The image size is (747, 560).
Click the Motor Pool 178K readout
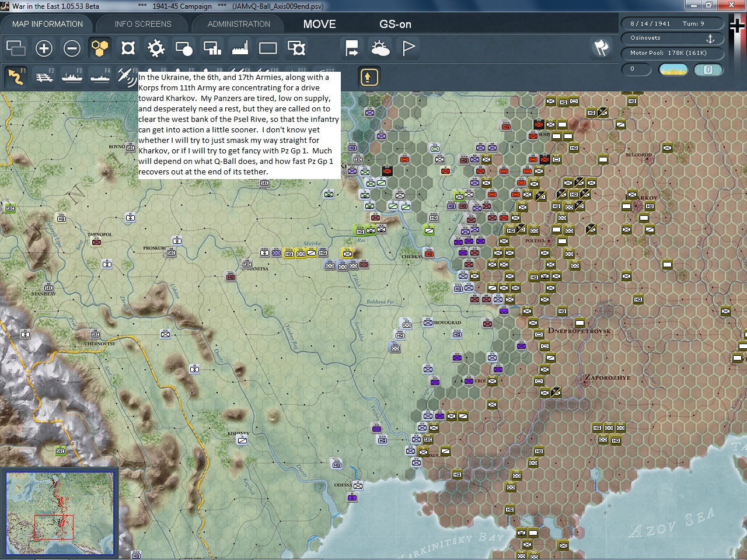pos(668,53)
